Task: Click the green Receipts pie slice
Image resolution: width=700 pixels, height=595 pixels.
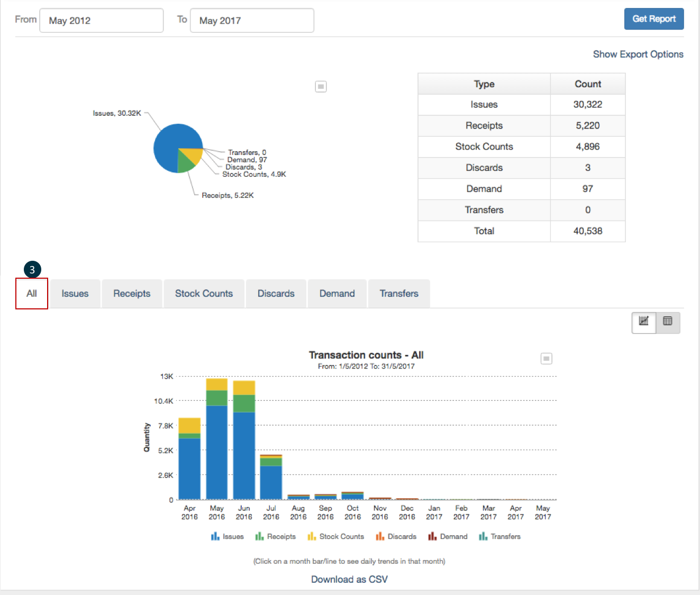Action: (x=185, y=163)
